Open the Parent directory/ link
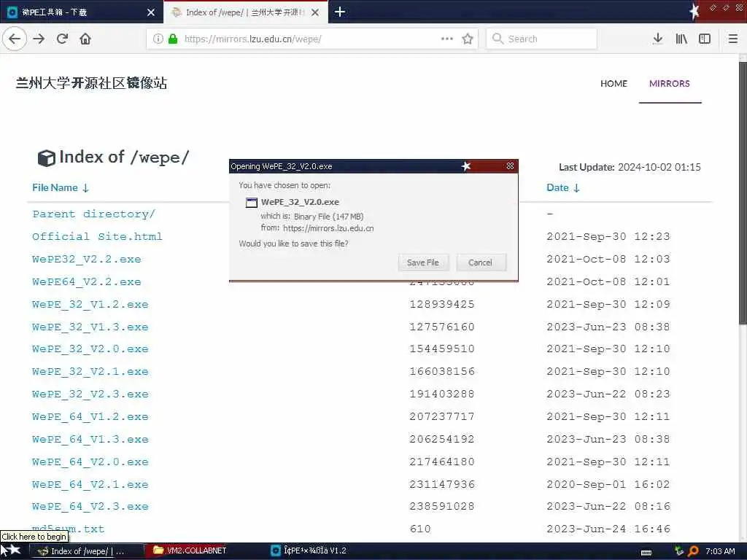The width and height of the screenshot is (747, 560). point(93,214)
